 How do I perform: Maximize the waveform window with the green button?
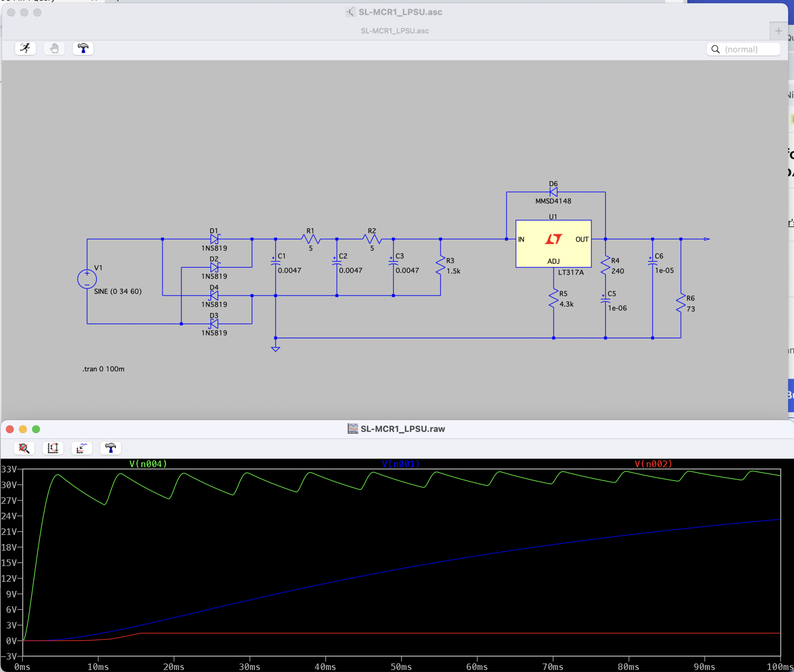(x=36, y=429)
